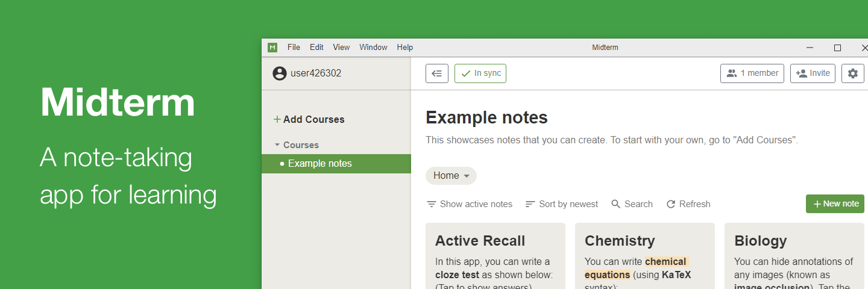Toggle the Show active notes filter
Viewport: 868px width, 289px height.
pos(470,204)
